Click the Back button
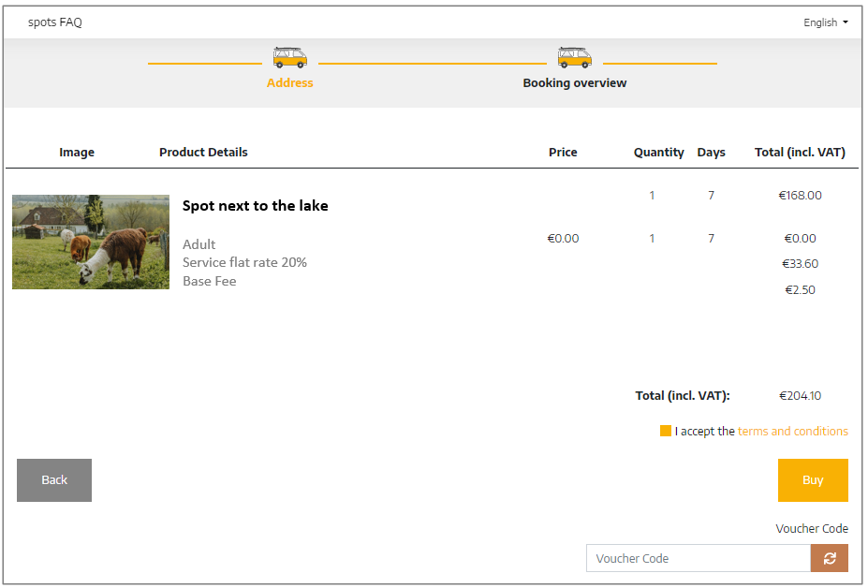The image size is (868, 588). coord(54,480)
